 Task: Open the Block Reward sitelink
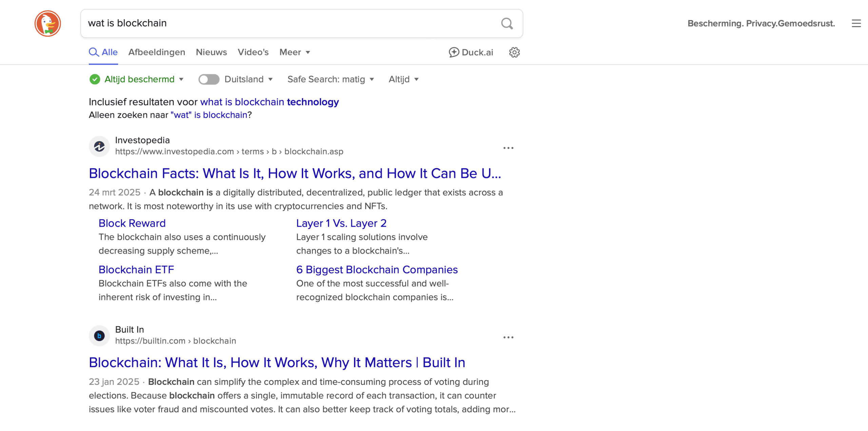[132, 223]
